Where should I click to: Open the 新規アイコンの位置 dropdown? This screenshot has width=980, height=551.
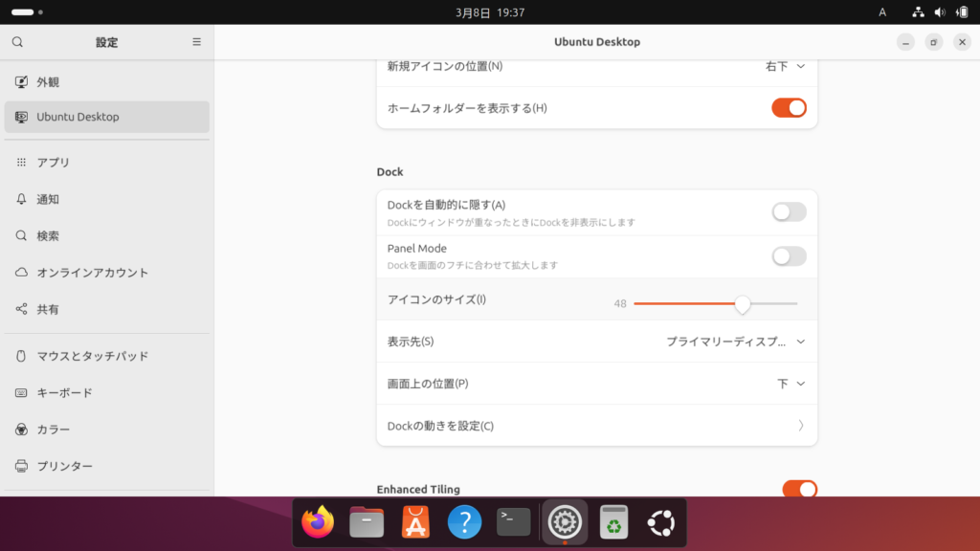coord(786,66)
